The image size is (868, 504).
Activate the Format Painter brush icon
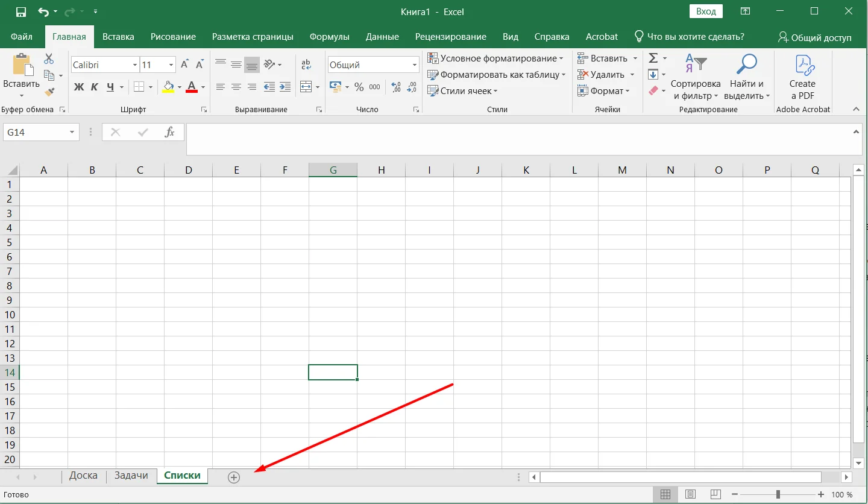(x=49, y=92)
